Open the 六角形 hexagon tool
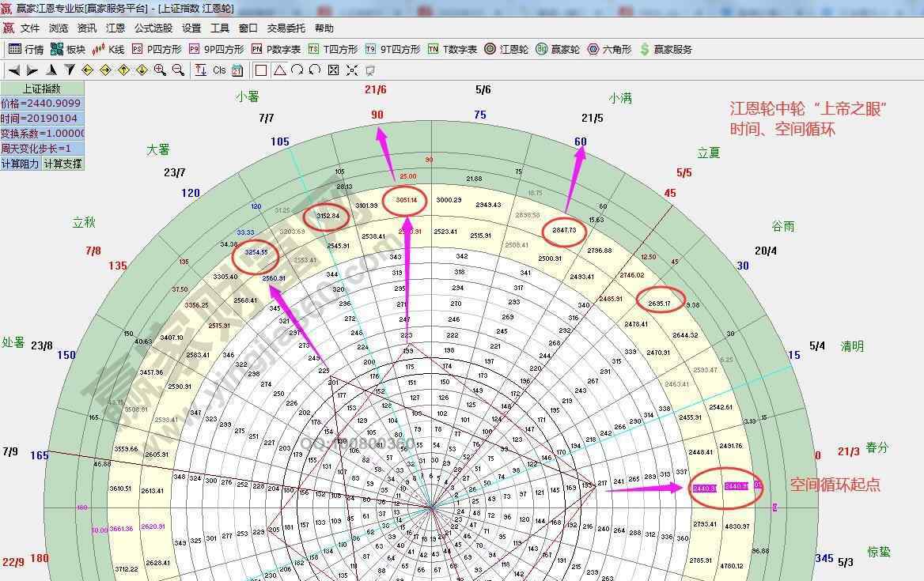 [x=609, y=50]
